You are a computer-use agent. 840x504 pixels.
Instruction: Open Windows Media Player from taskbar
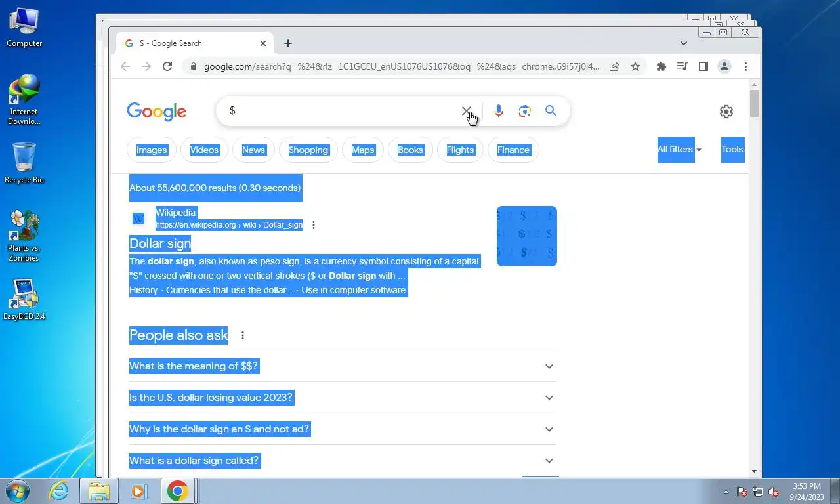(138, 491)
